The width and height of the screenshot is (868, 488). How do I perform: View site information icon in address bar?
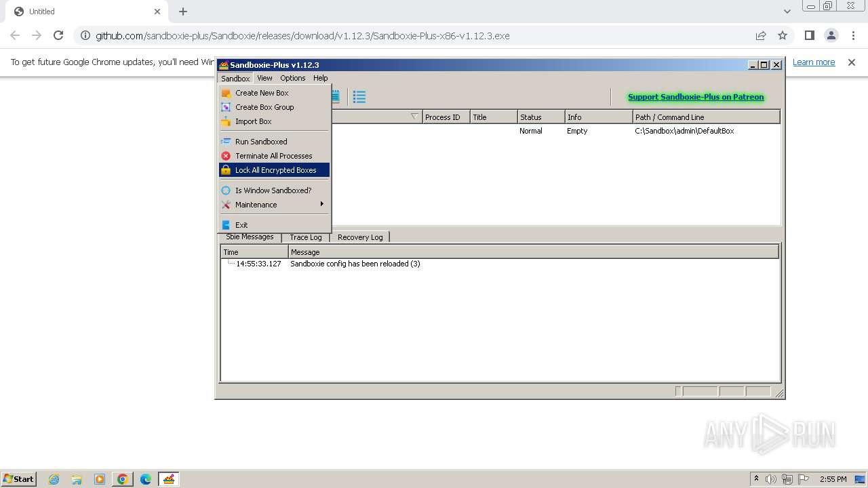84,35
